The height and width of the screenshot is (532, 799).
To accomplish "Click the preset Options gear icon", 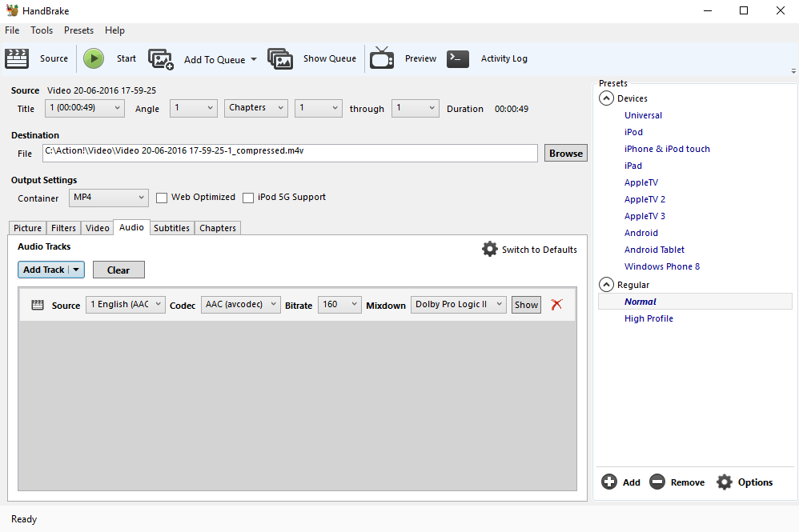I will click(x=724, y=482).
